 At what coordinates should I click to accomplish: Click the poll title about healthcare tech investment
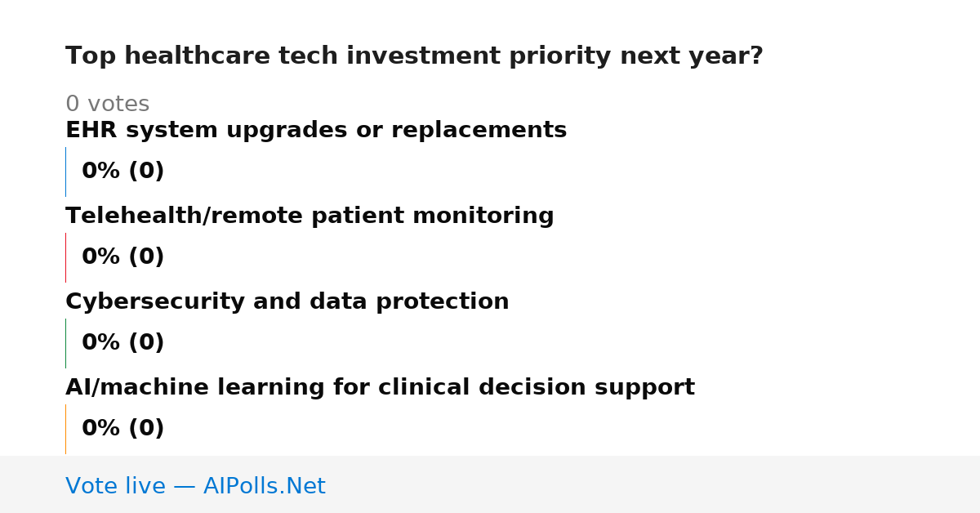tap(414, 56)
